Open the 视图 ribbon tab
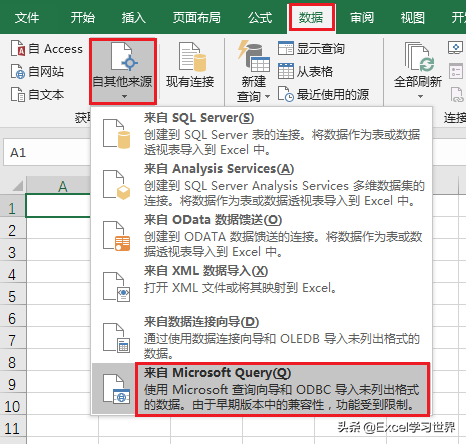 coord(412,18)
